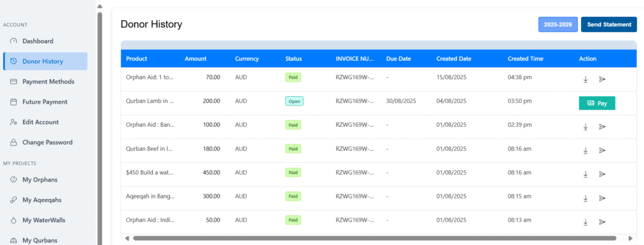Click the My WaterWalls droplet icon

pyautogui.click(x=14, y=220)
